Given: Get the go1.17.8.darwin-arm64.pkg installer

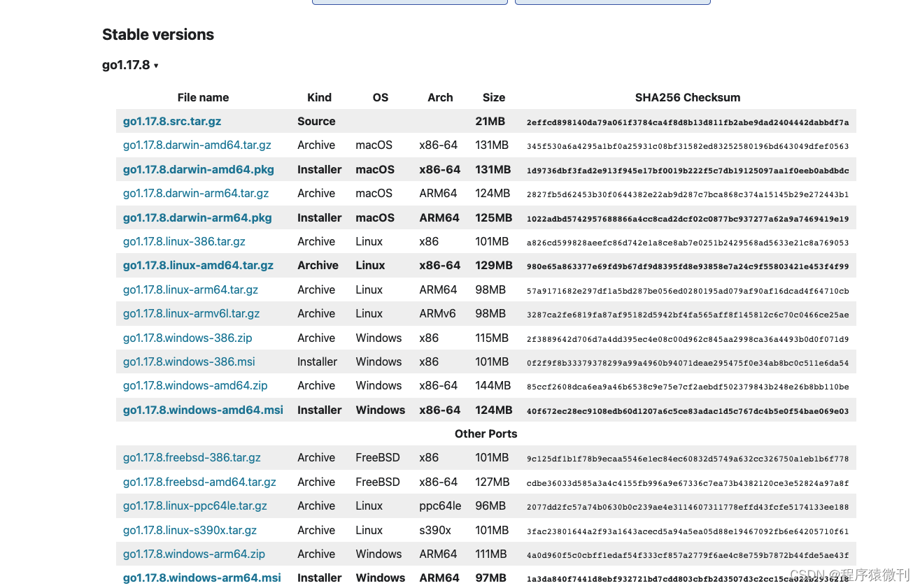Looking at the screenshot, I should tap(197, 217).
